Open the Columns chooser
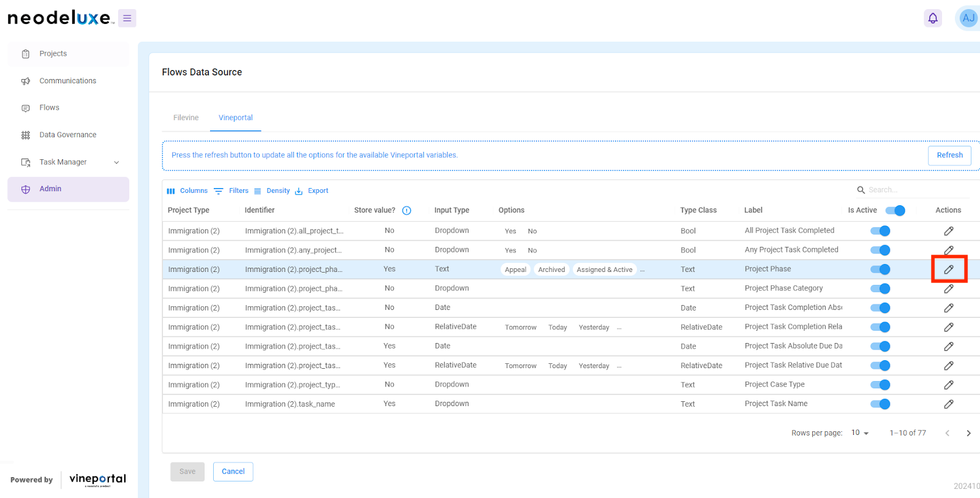Viewport: 980px width, 498px height. point(187,191)
